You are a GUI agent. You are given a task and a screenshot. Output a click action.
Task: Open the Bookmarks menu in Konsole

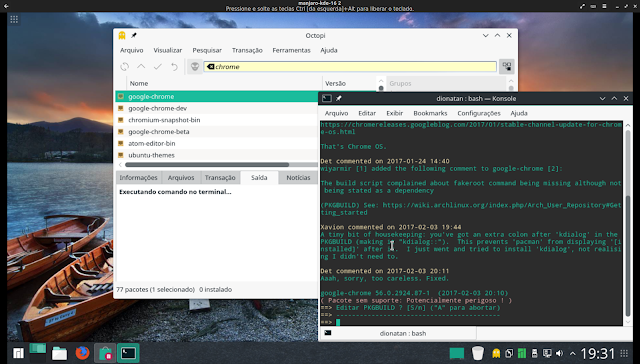[x=430, y=113]
